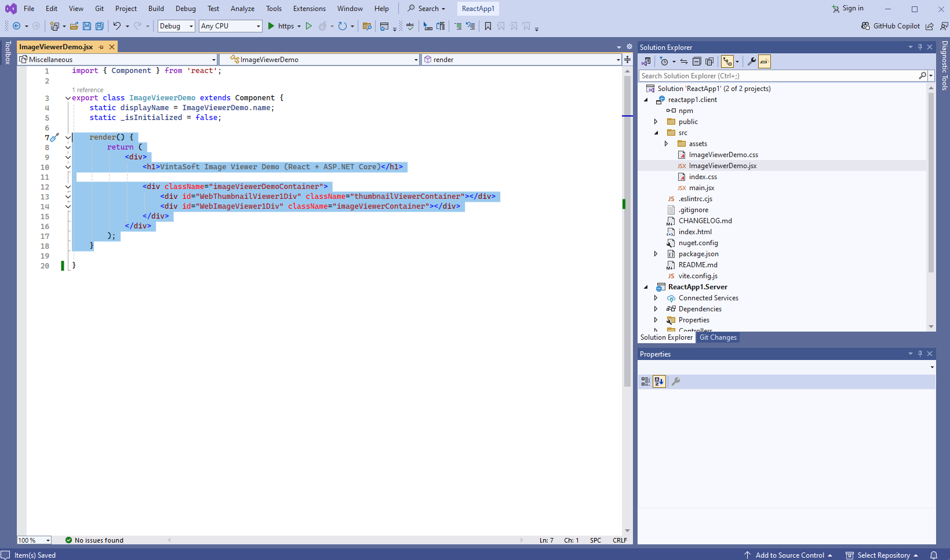The width and height of the screenshot is (950, 560).
Task: Click the Sign in link
Action: click(852, 8)
